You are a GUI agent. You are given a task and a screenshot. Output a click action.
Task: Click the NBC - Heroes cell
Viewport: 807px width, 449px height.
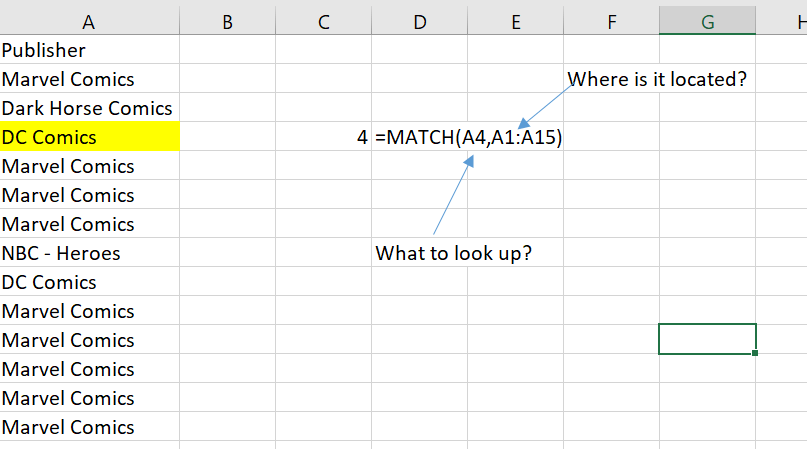pos(90,253)
